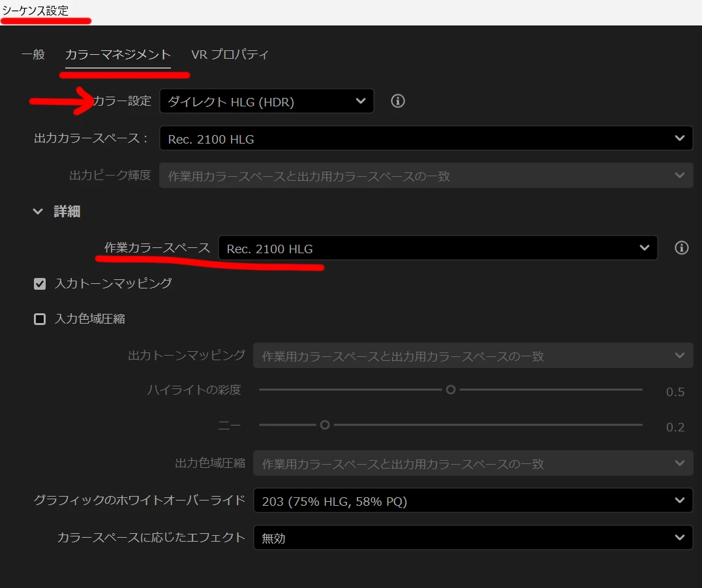Screen dimensions: 702x588
Task: Click the 入力色域圧縮 label text
Action: pyautogui.click(x=89, y=318)
